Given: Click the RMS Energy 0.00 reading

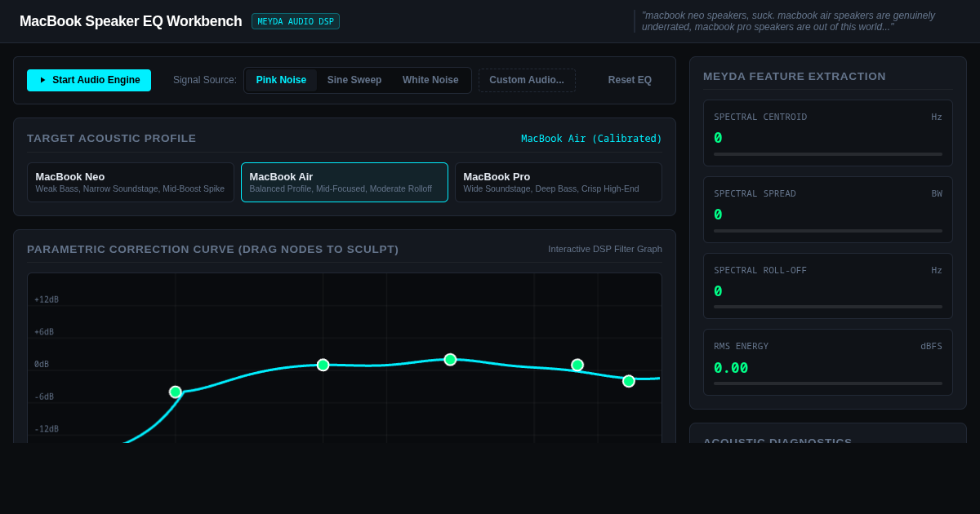Looking at the screenshot, I should coord(731,368).
